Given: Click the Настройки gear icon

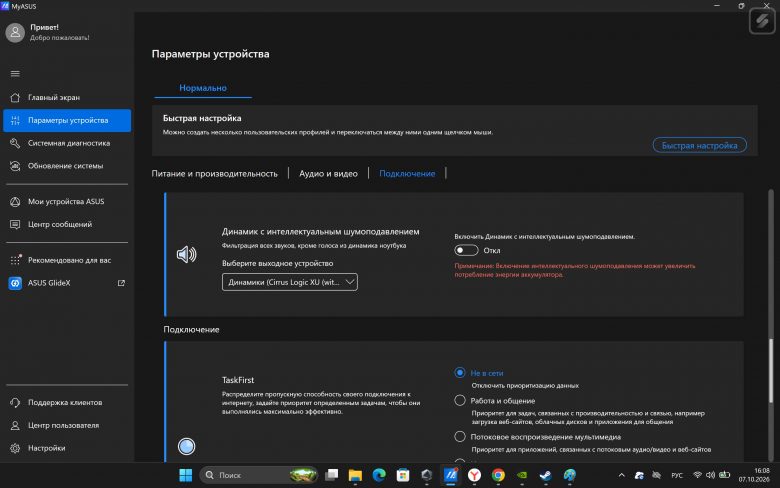Looking at the screenshot, I should (x=15, y=448).
